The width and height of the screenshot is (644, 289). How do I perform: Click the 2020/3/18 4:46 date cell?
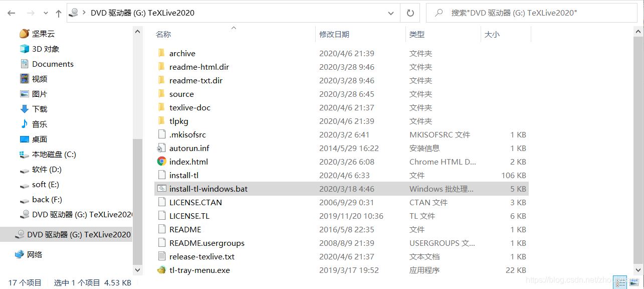347,189
